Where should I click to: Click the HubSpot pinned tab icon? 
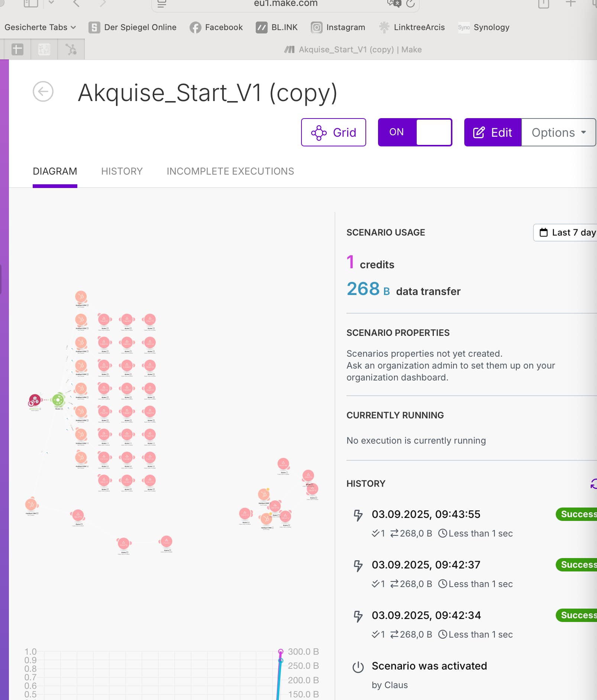(71, 49)
